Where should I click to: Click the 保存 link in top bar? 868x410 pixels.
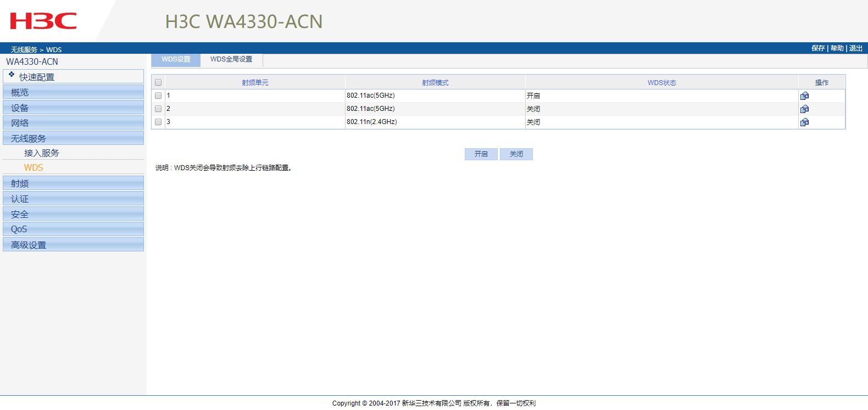(x=818, y=48)
